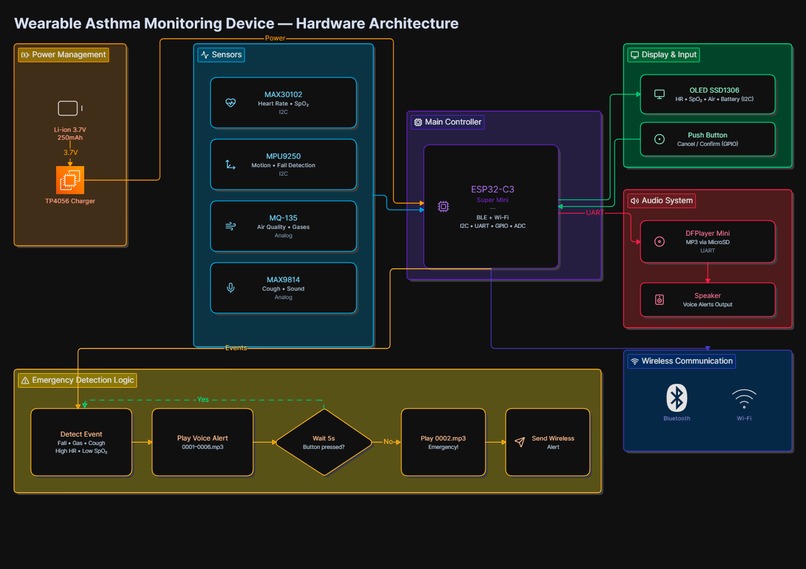Click the Wi-Fi signal icon
Screen dimensions: 806x569
click(x=744, y=399)
